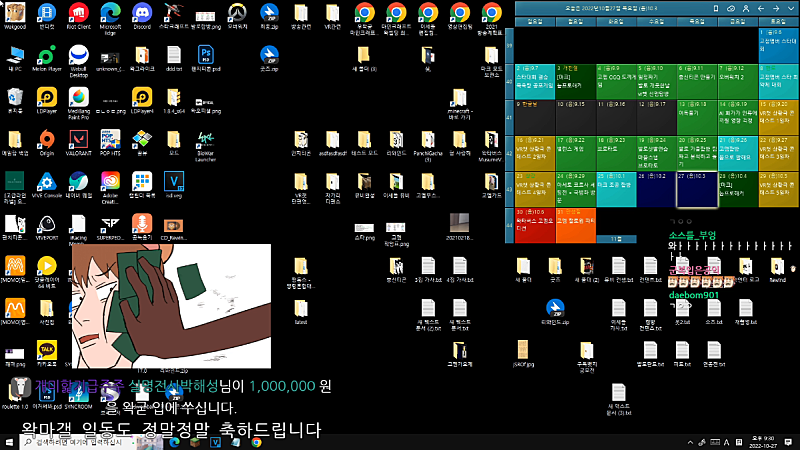Select October 27 cell in calendar
Image resolution: width=800 pixels, height=450 pixels.
[x=696, y=188]
